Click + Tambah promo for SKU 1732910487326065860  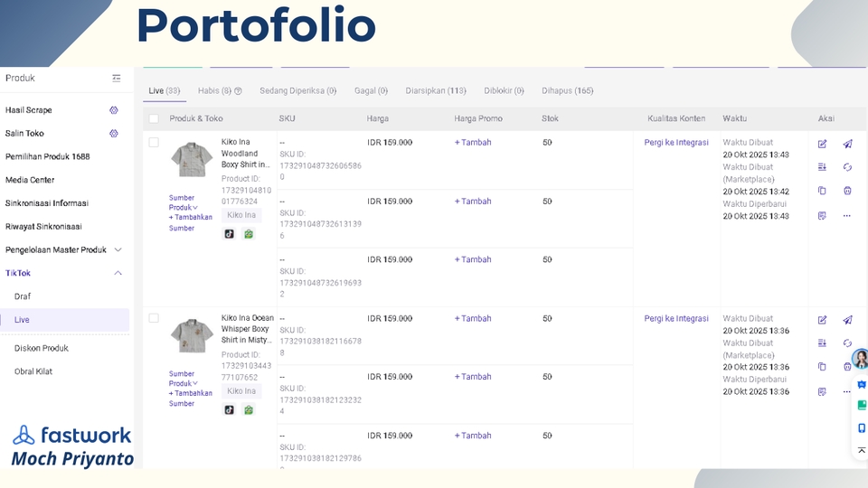(x=473, y=142)
